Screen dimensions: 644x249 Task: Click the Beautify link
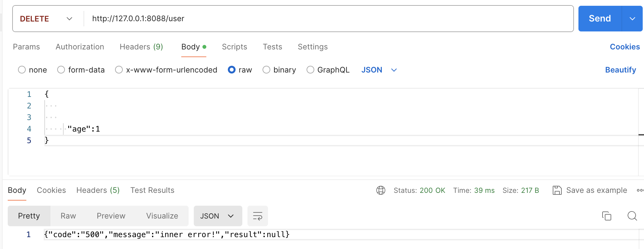(620, 70)
